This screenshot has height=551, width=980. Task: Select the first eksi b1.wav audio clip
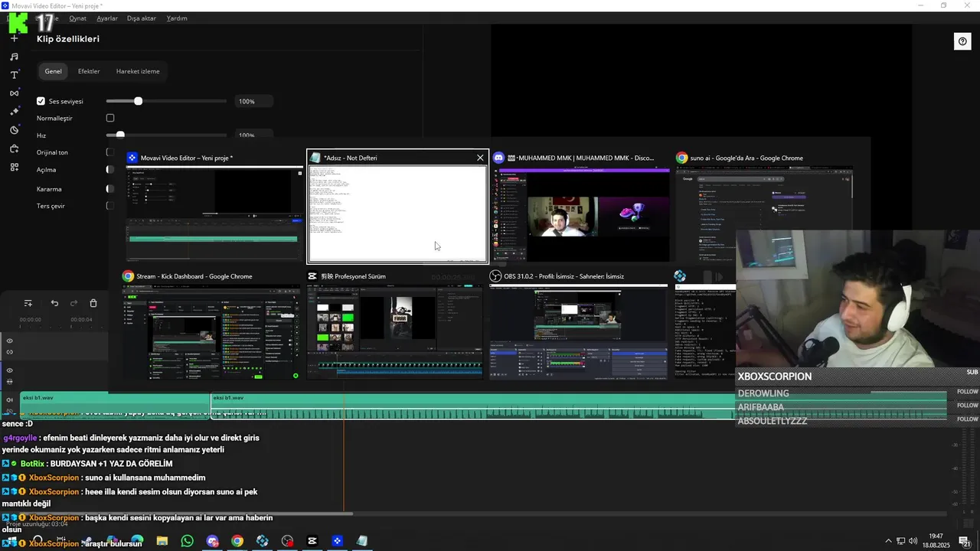(x=115, y=406)
